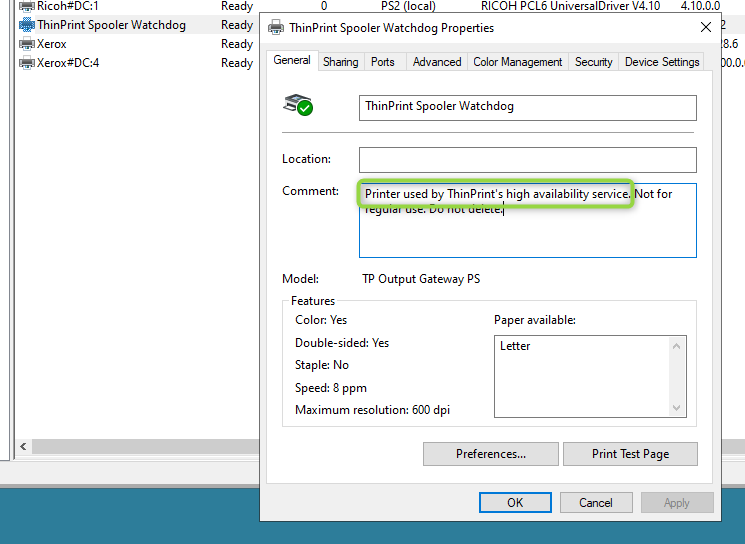Select the Ricoh#DC:1 printer name
This screenshot has height=544, width=745.
[67, 6]
